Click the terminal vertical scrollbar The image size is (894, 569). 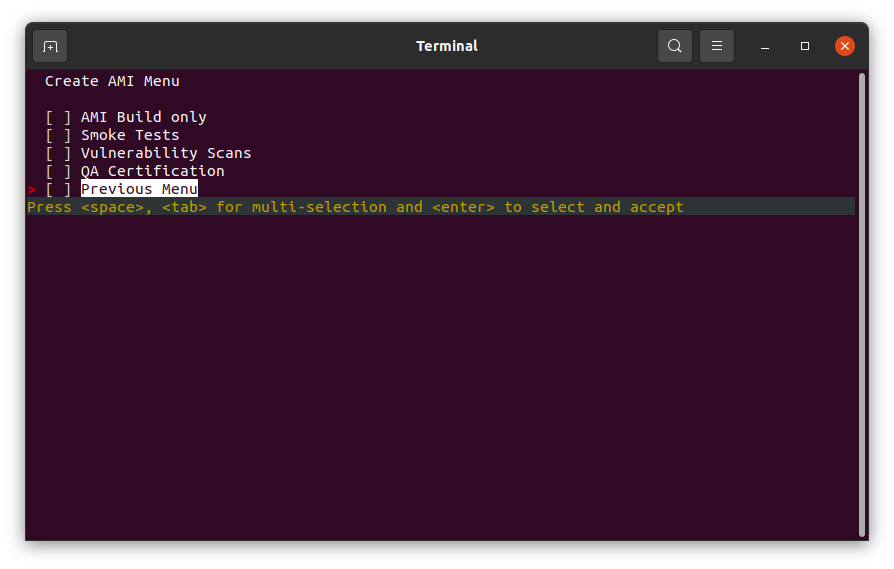pos(862,305)
